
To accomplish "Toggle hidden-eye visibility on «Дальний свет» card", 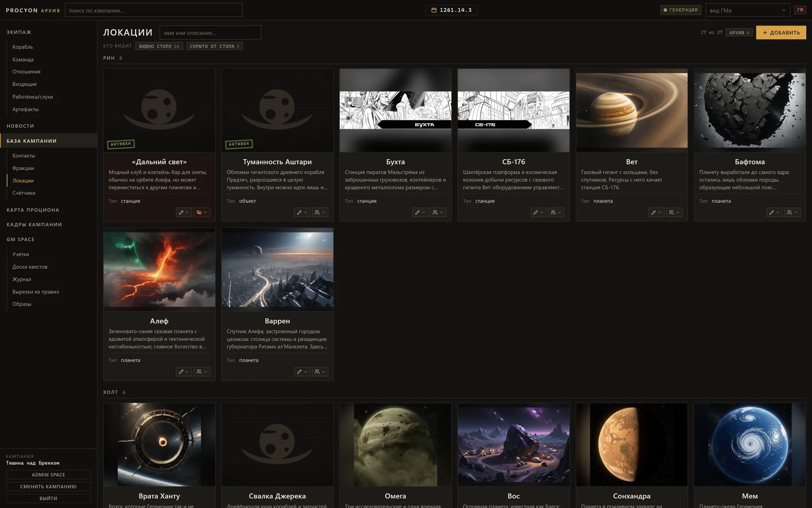I will tap(202, 213).
